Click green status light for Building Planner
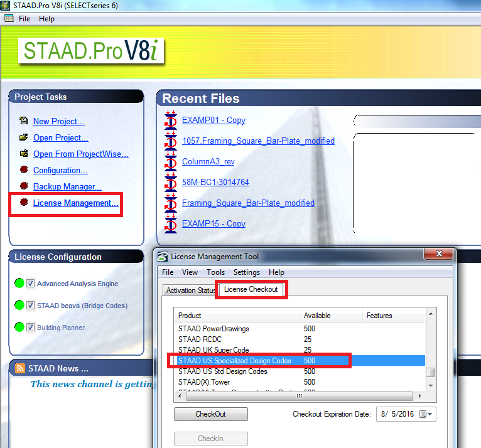Image resolution: width=481 pixels, height=448 pixels. click(19, 327)
